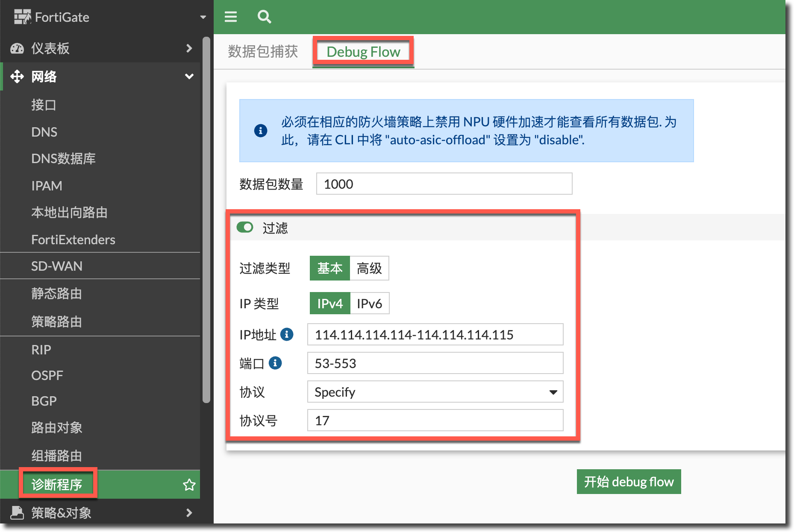Go to 静态路由 in the sidebar
The height and width of the screenshot is (532, 794).
click(56, 293)
